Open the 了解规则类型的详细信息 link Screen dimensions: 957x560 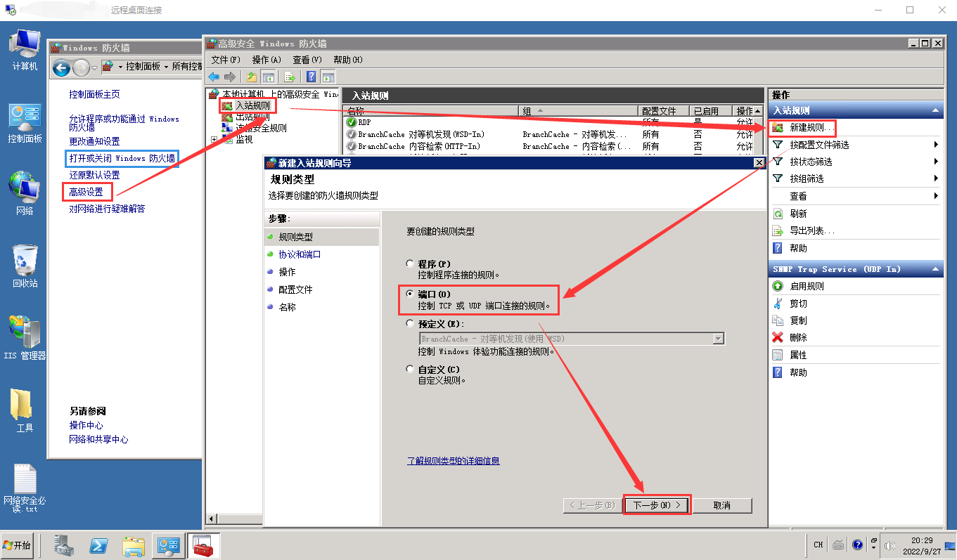(x=453, y=461)
